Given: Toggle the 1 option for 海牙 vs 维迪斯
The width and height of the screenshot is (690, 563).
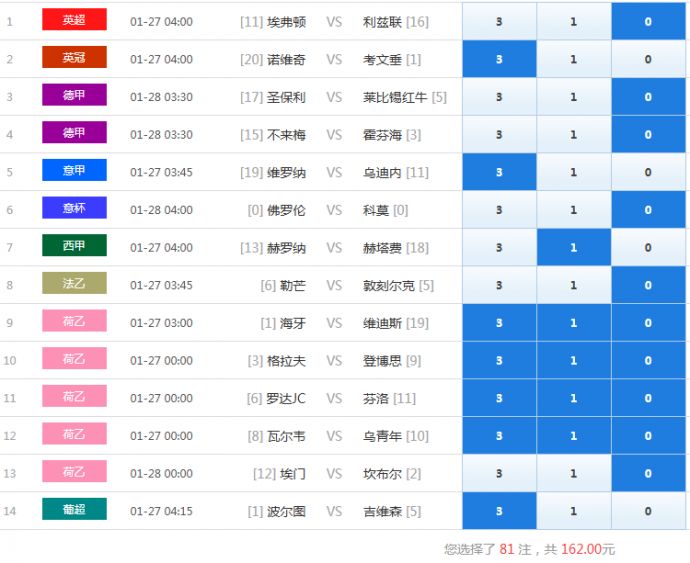Looking at the screenshot, I should tap(573, 323).
